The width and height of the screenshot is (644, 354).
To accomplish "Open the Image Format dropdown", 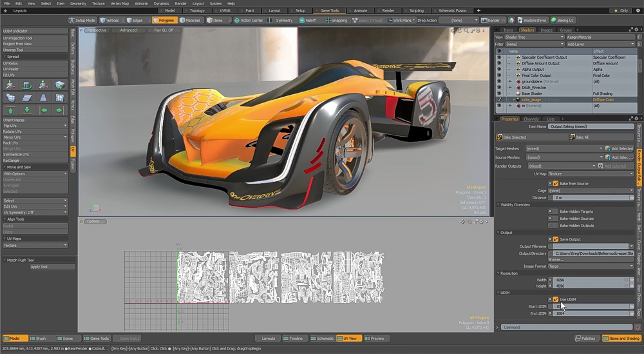I will click(591, 266).
